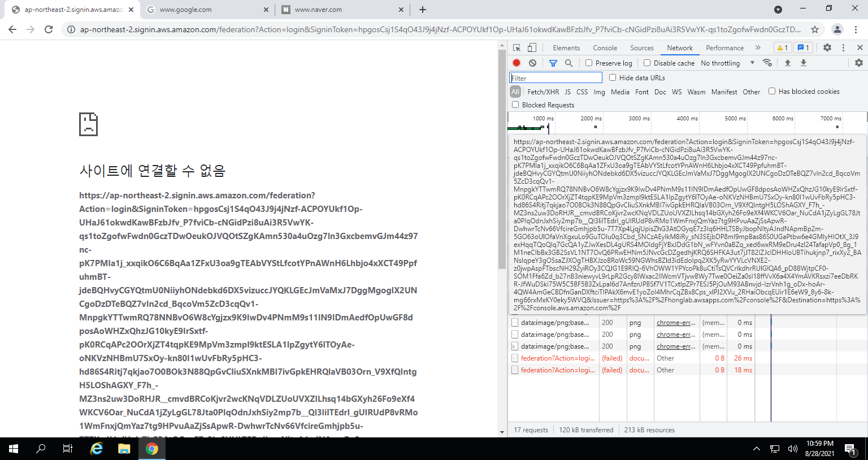
Task: Expand more DevTools tabs with the double chevron
Action: (x=758, y=48)
